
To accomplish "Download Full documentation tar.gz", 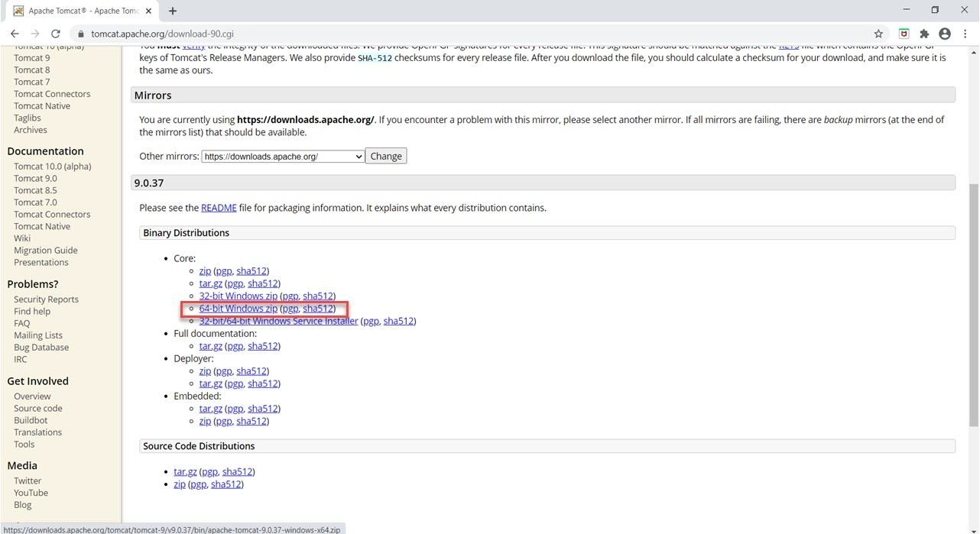I will 210,346.
